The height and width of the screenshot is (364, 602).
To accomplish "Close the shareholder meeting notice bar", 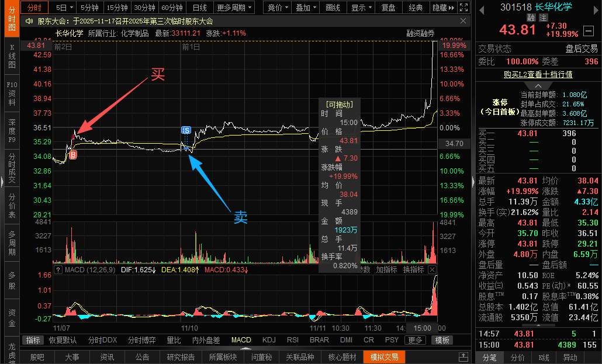I will click(463, 20).
